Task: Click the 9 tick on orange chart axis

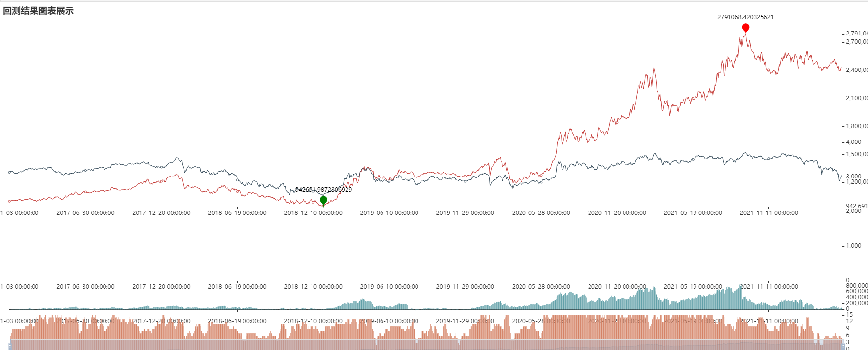Action: click(848, 328)
